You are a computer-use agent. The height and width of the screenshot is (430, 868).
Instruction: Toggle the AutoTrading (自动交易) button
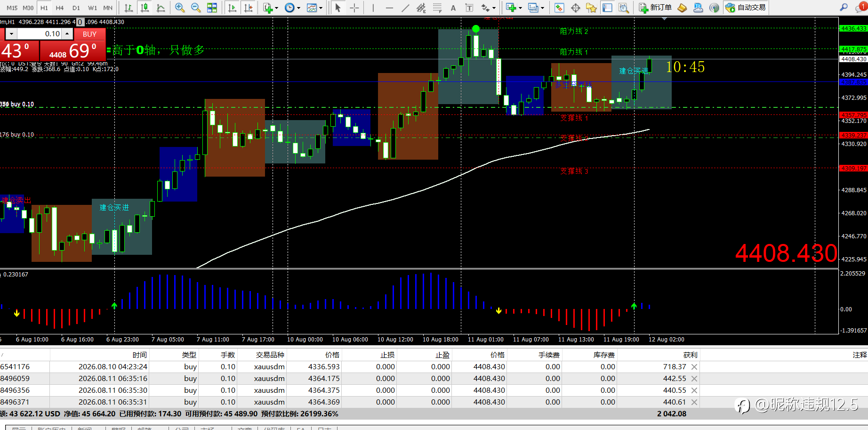tap(746, 8)
